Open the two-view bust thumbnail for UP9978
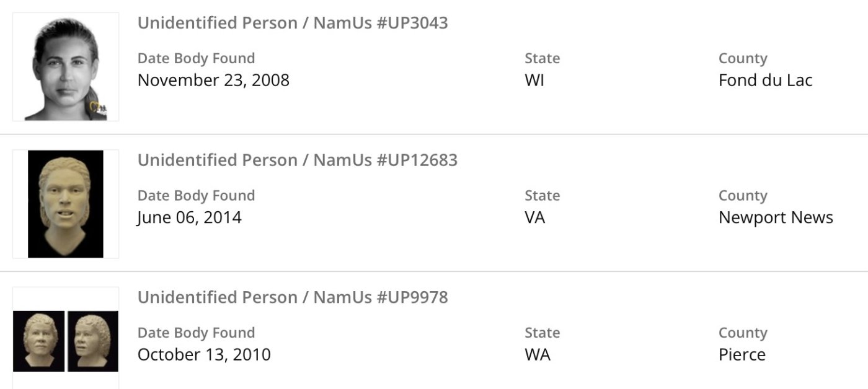The width and height of the screenshot is (868, 389). 66,341
